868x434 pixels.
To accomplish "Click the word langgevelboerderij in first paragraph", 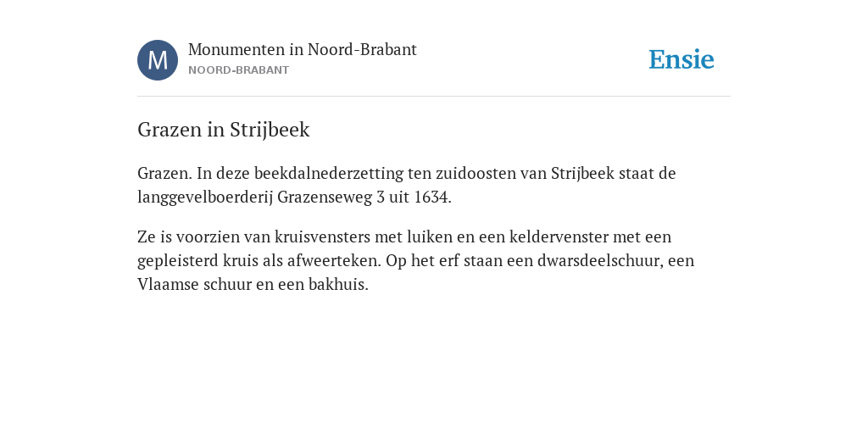I will [205, 198].
